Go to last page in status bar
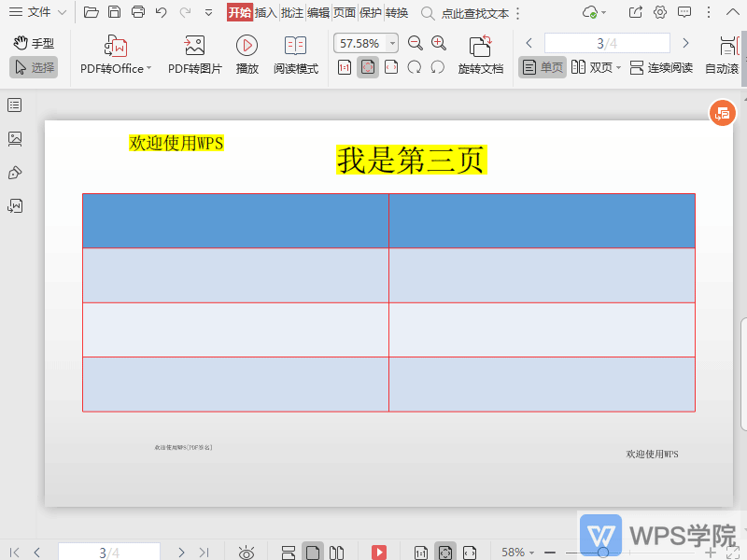This screenshot has height=560, width=747. coord(204,553)
